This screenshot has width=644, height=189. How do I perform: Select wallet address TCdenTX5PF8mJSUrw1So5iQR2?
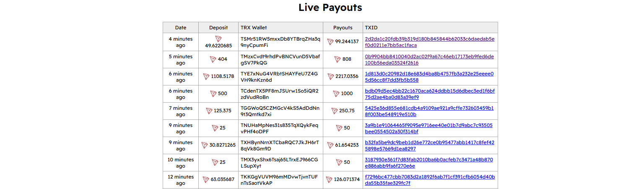point(280,94)
